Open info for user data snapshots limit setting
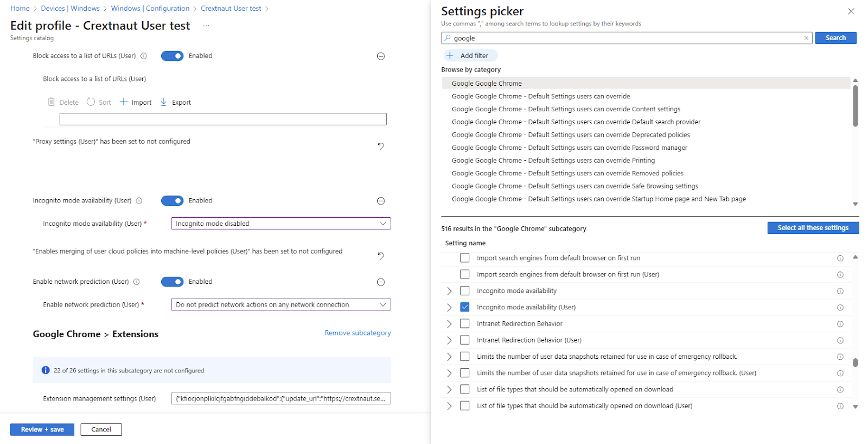 pyautogui.click(x=840, y=357)
